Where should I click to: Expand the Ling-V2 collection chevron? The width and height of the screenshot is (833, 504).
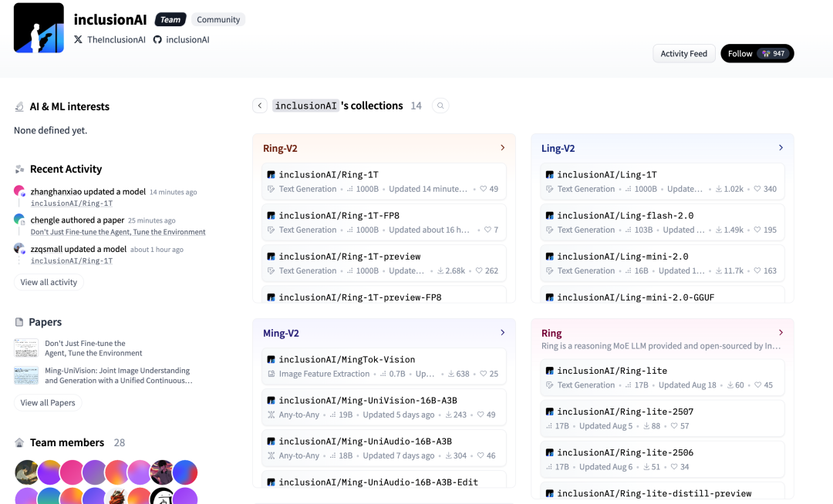[781, 148]
